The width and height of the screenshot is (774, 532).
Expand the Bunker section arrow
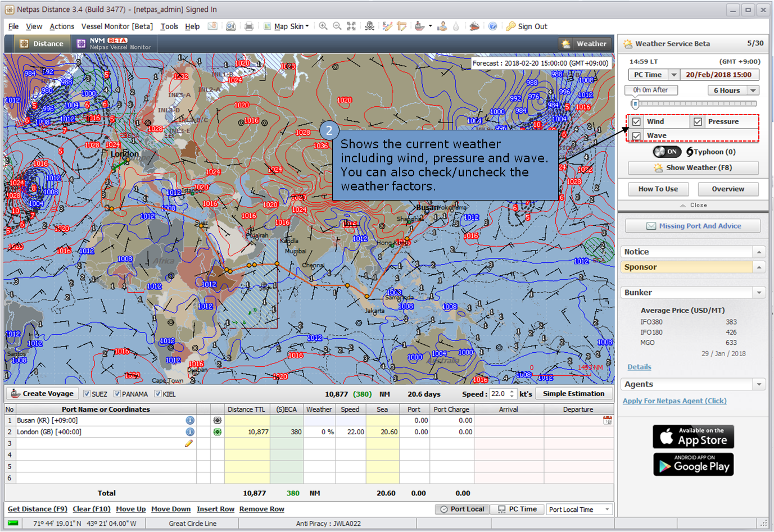tap(759, 293)
